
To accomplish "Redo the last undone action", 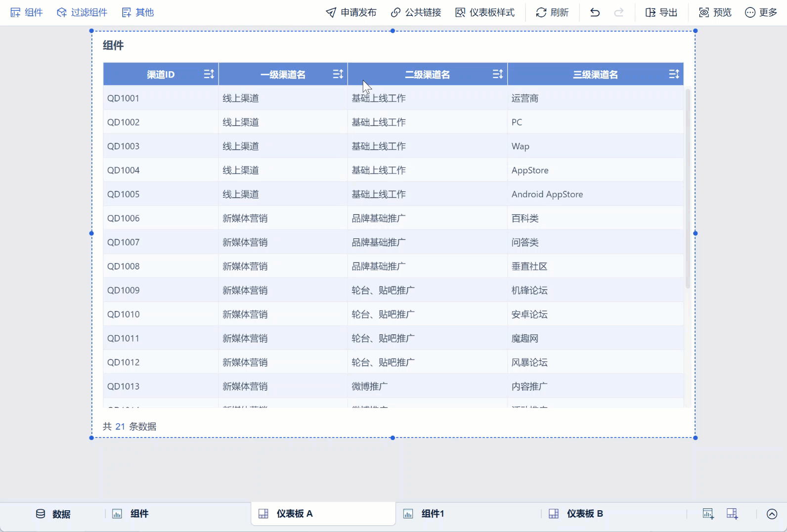I will click(x=618, y=12).
